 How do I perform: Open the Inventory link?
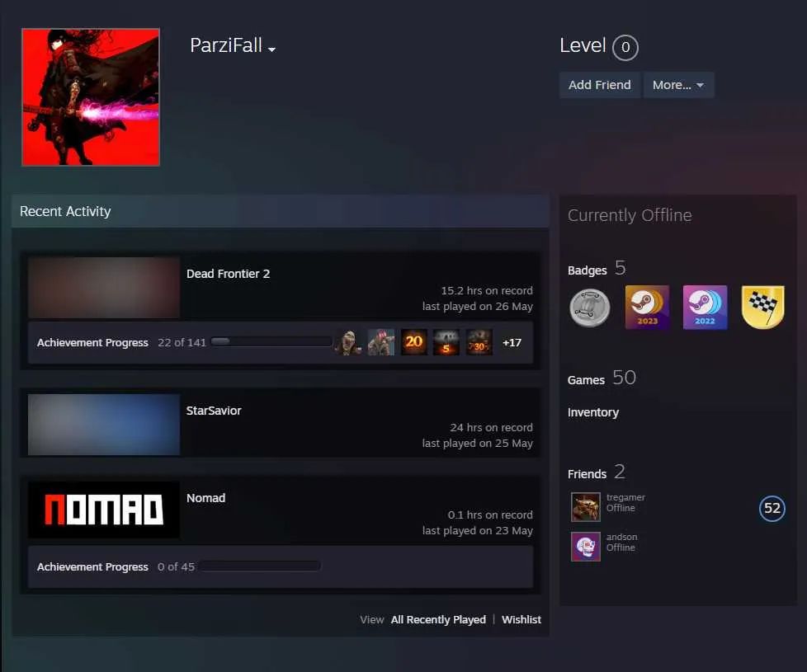593,412
